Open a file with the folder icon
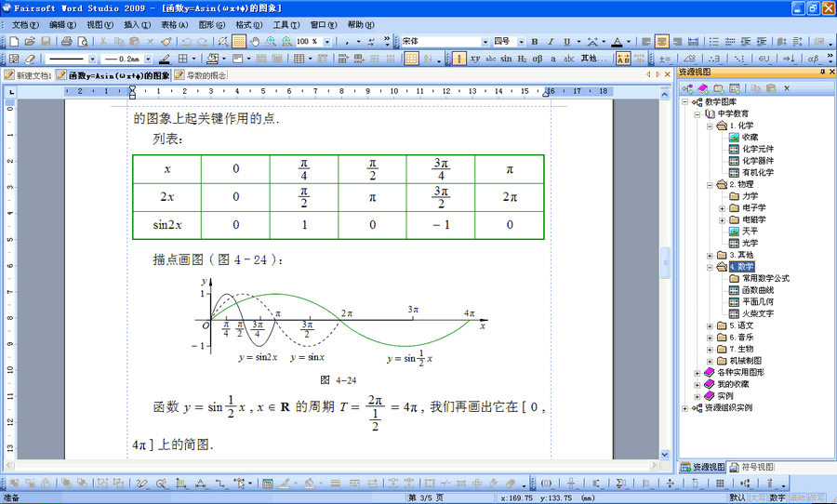Screen dimensions: 837x504 [x=30, y=41]
